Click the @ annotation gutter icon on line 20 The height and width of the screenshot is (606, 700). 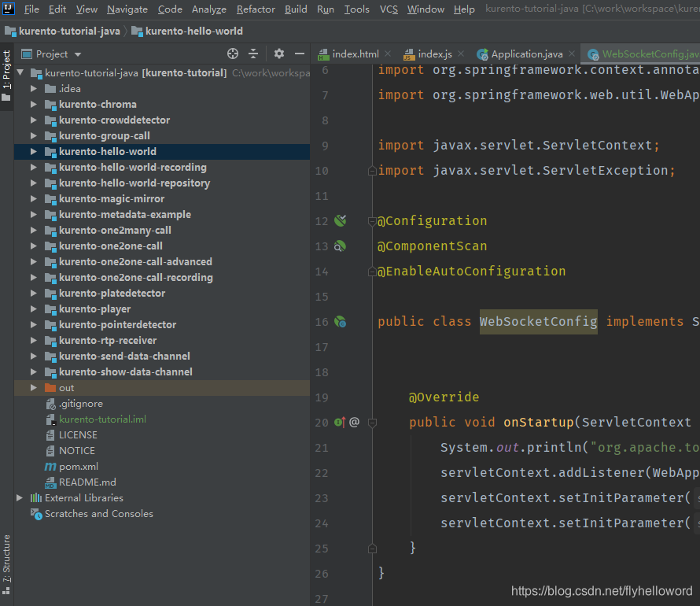[355, 422]
